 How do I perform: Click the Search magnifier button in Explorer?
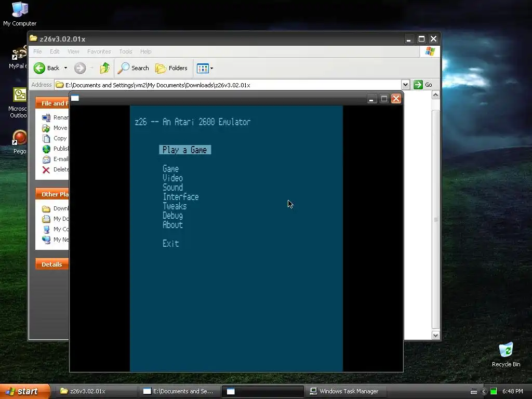(x=134, y=68)
